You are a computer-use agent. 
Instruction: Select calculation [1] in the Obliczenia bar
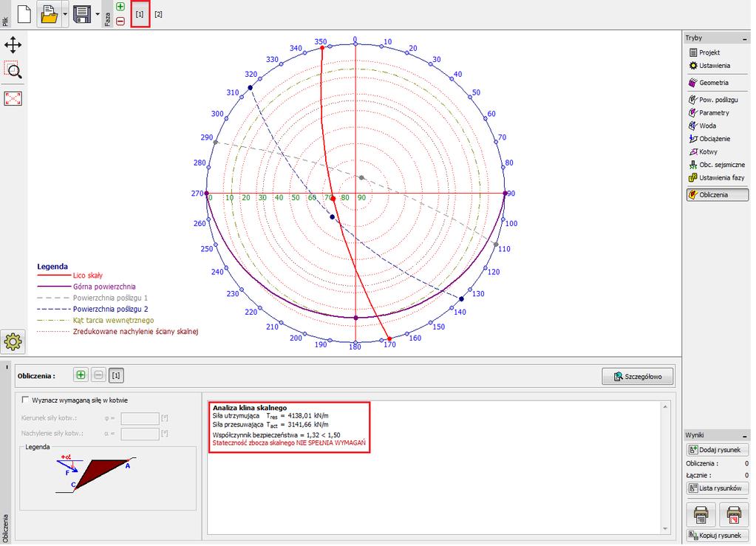(116, 375)
